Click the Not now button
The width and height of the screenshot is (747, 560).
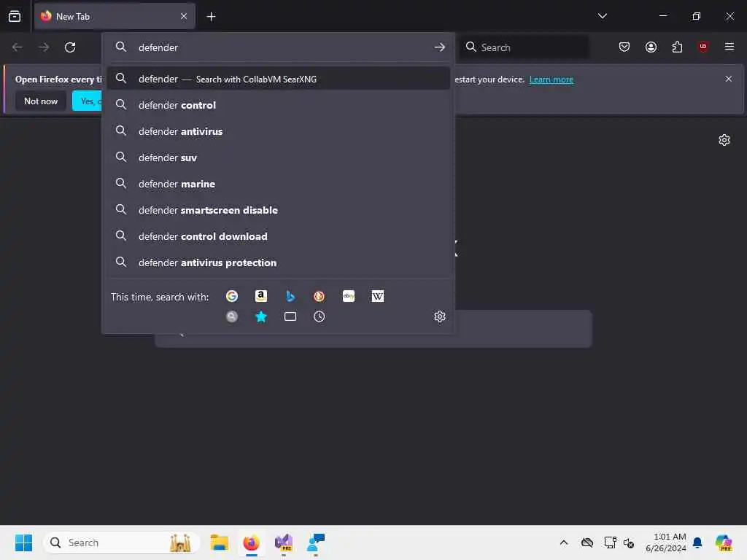point(41,101)
